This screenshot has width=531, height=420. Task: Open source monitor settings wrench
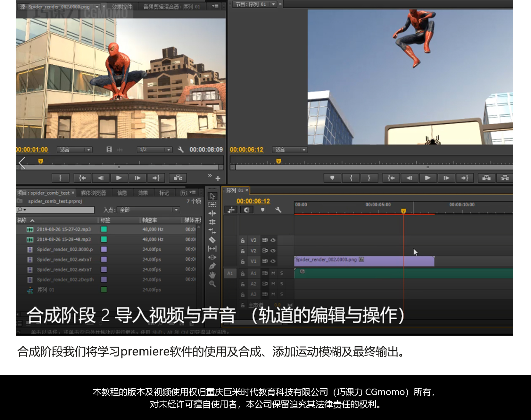click(x=181, y=150)
